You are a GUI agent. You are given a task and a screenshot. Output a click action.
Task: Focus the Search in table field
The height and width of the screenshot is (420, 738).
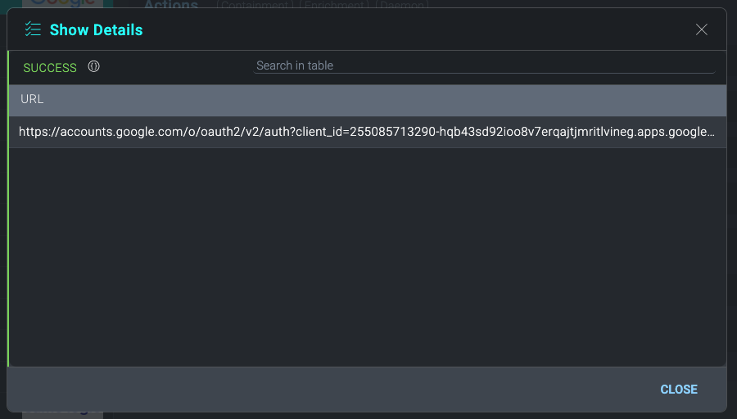click(x=484, y=66)
